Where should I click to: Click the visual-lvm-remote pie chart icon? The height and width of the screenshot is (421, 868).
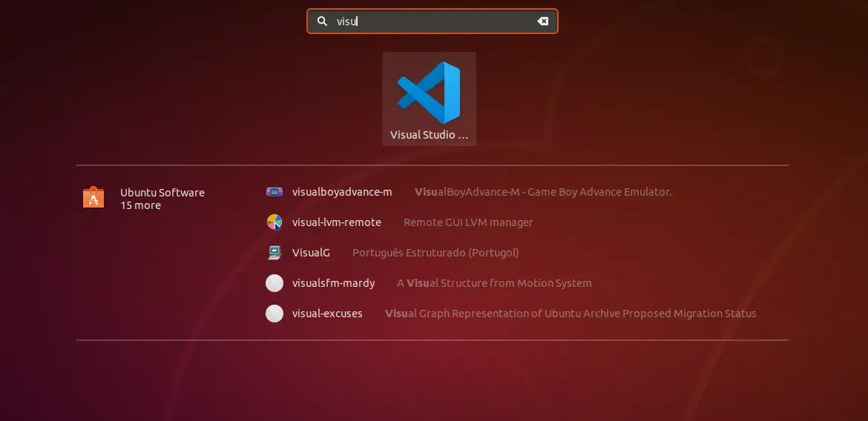[x=274, y=222]
